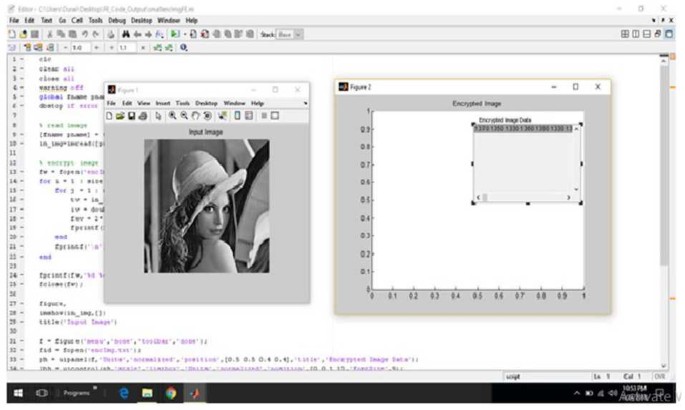Open the Insert menu in Figure 1
The image size is (685, 410).
[x=163, y=103]
